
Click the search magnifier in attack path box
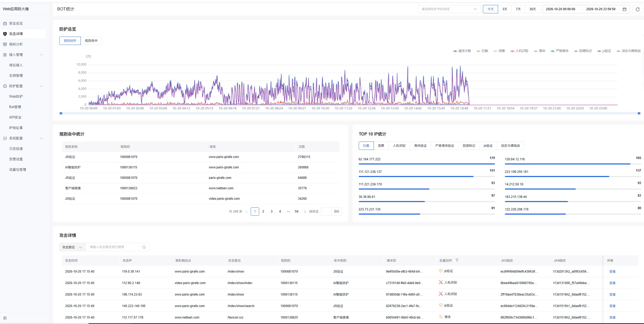[144, 247]
